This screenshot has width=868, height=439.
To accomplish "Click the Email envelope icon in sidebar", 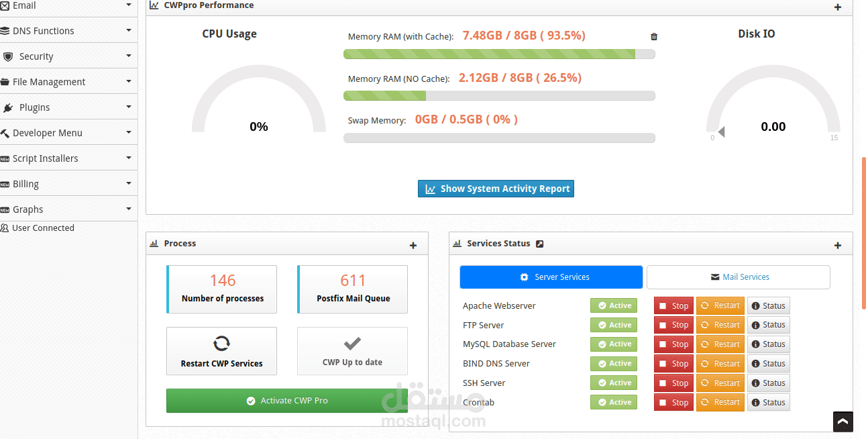I will click(x=5, y=5).
